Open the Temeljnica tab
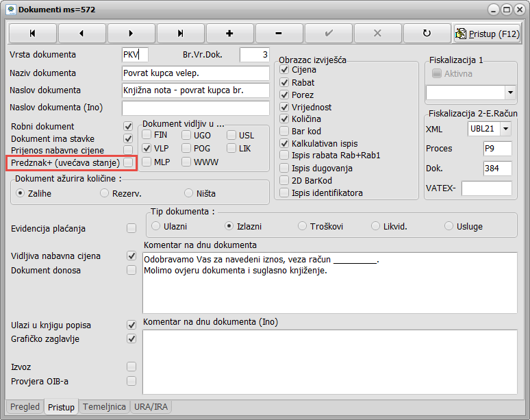The height and width of the screenshot is (420, 530). [104, 407]
